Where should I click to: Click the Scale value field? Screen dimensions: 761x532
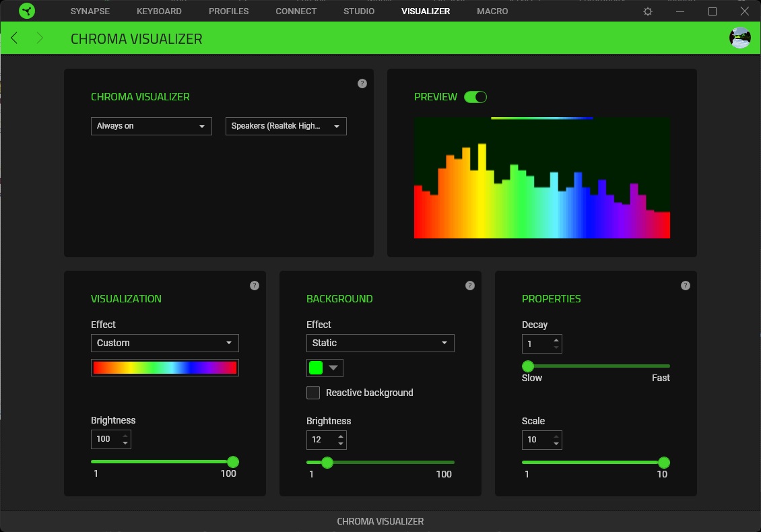coord(542,440)
